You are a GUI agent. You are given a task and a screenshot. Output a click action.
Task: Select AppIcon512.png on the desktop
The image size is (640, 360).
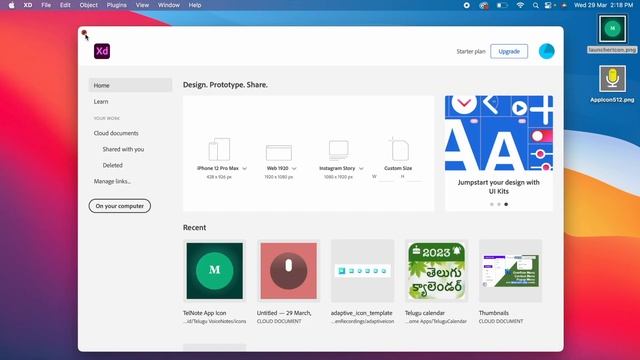pos(612,84)
